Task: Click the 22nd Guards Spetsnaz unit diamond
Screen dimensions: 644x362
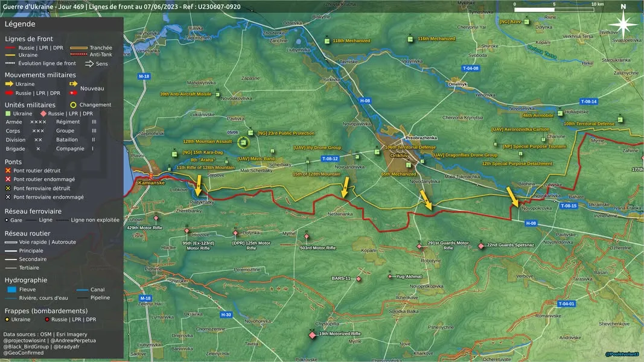Action: [x=481, y=246]
